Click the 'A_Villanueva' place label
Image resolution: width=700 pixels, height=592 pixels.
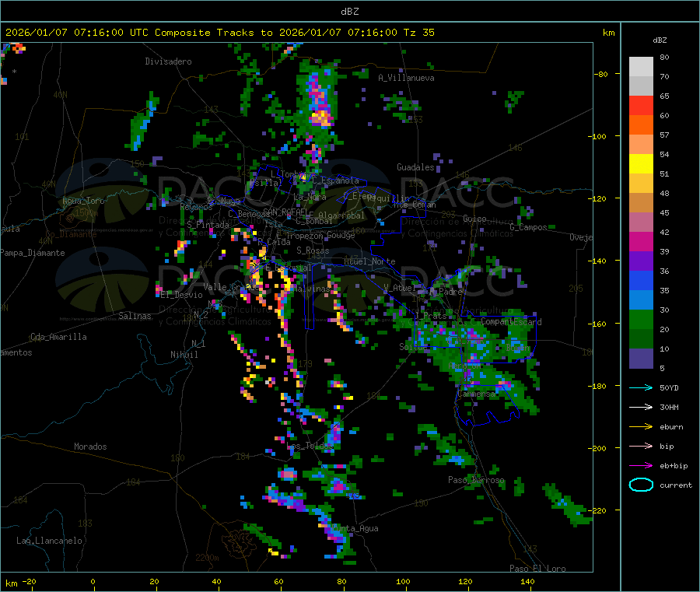(x=406, y=78)
